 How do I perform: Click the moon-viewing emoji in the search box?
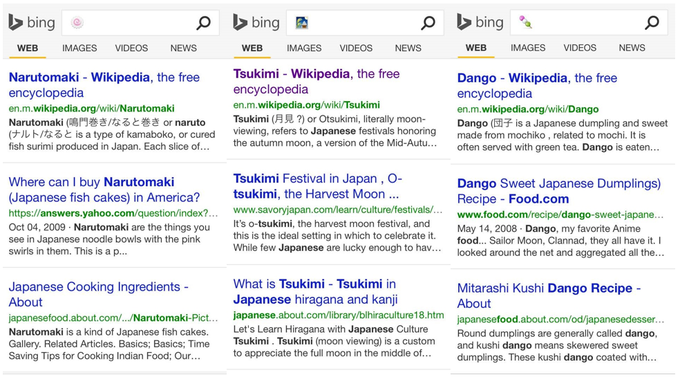pos(301,23)
